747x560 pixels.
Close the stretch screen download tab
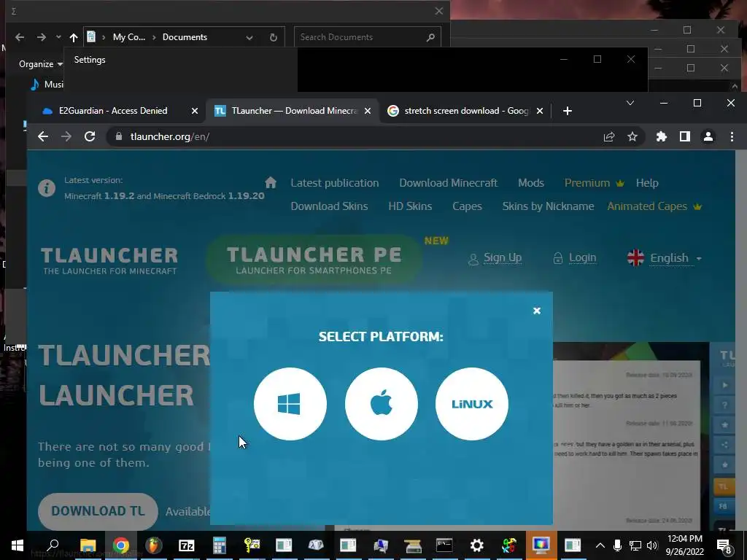540,111
